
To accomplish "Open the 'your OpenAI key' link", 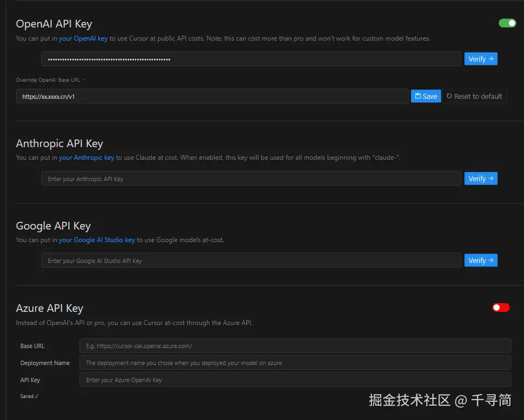I will 83,38.
